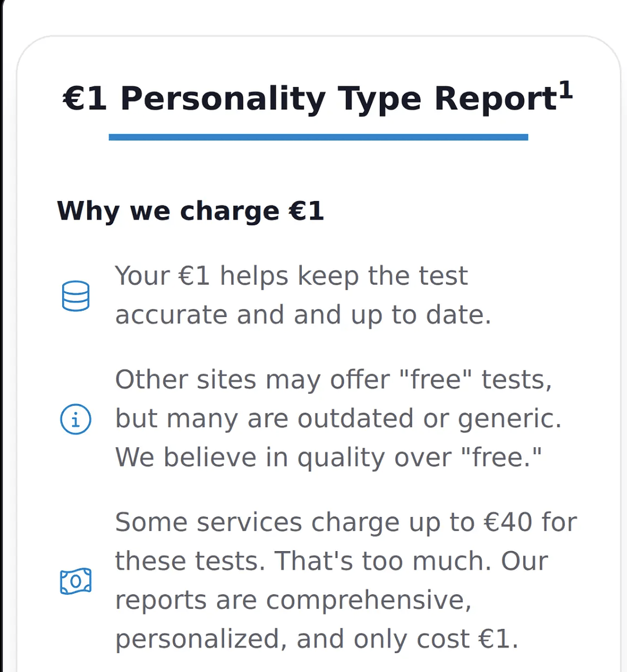The width and height of the screenshot is (627, 672).
Task: Click the banknote money icon
Action: click(76, 581)
